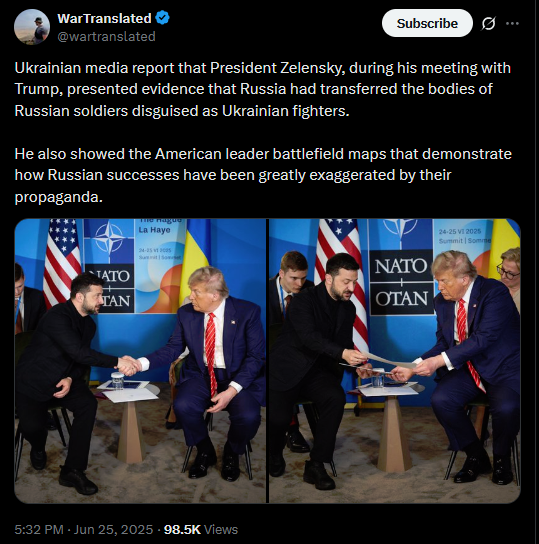Click the Subscribe button

click(x=427, y=23)
